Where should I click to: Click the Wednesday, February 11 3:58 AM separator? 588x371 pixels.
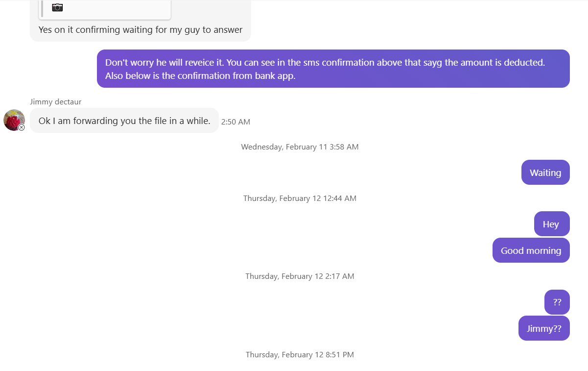(300, 147)
